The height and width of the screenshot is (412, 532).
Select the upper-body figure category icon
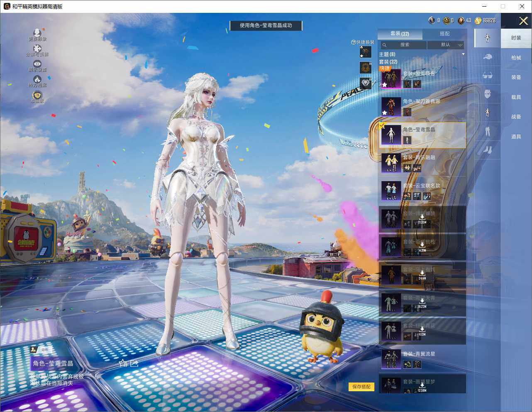(488, 113)
